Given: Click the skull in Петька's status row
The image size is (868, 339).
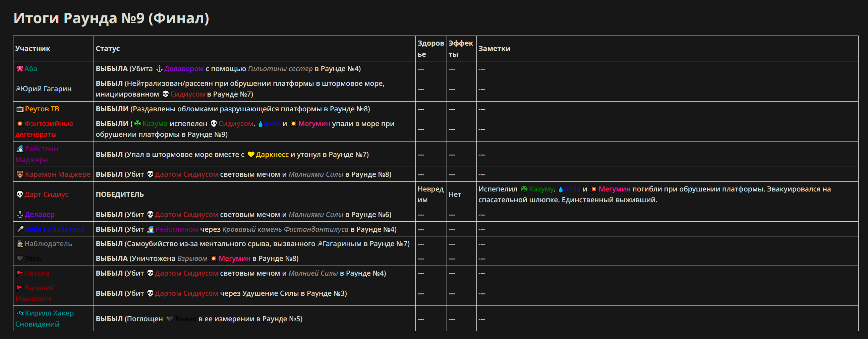Looking at the screenshot, I should pos(150,273).
